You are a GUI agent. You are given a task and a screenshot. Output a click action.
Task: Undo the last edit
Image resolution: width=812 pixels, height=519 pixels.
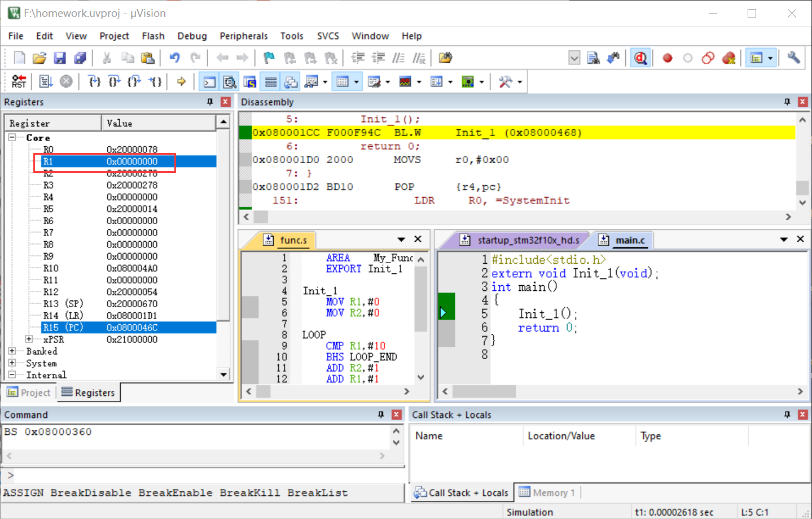[x=175, y=58]
